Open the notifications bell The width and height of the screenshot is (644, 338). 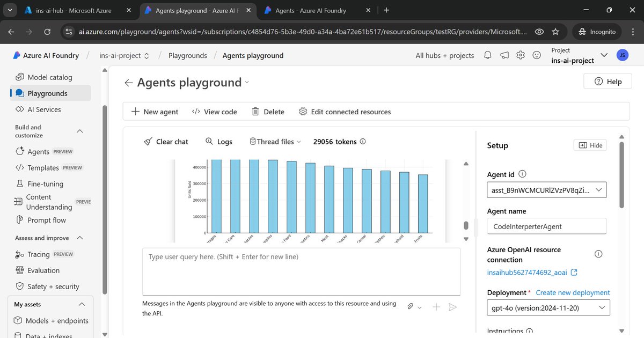coord(488,55)
